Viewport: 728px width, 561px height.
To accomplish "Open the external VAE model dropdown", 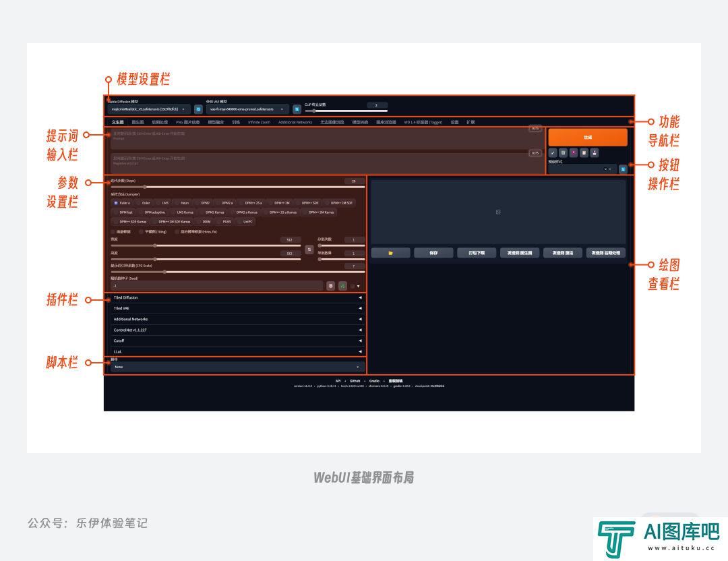I will (x=247, y=109).
